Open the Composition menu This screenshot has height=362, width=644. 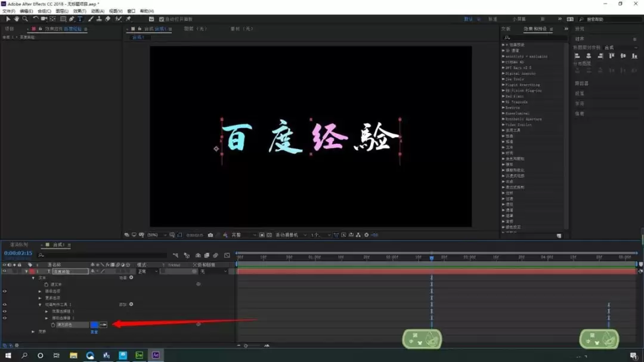44,11
